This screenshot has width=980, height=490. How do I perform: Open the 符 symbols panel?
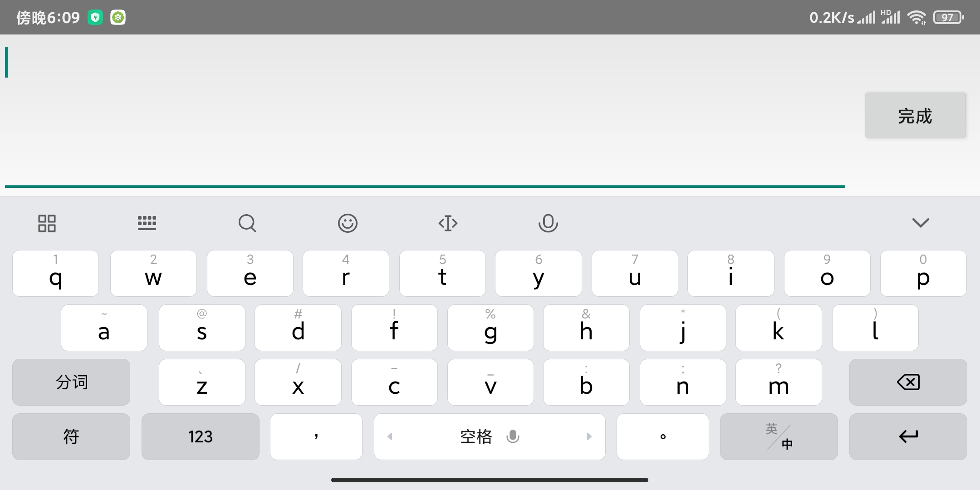[x=71, y=436]
